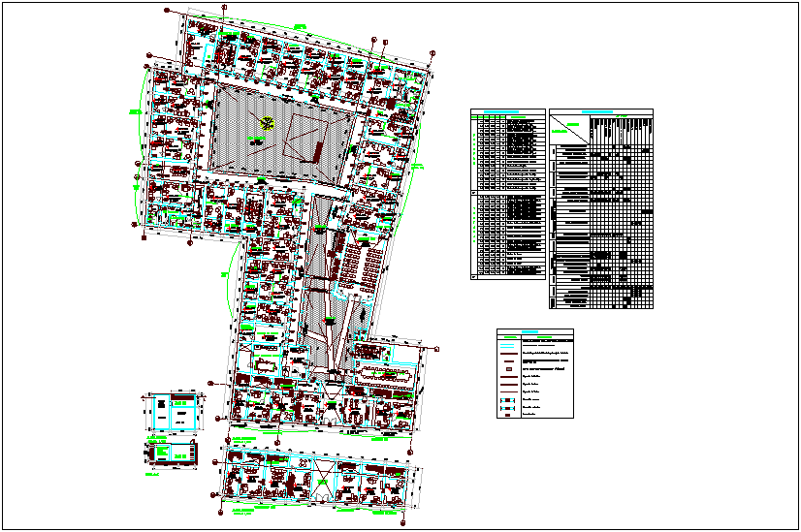Select the lower small detail drawing beside the main plan

tap(173, 454)
